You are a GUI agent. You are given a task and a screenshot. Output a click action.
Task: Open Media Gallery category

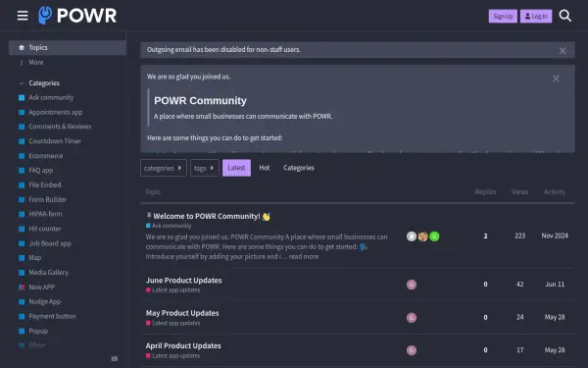48,273
